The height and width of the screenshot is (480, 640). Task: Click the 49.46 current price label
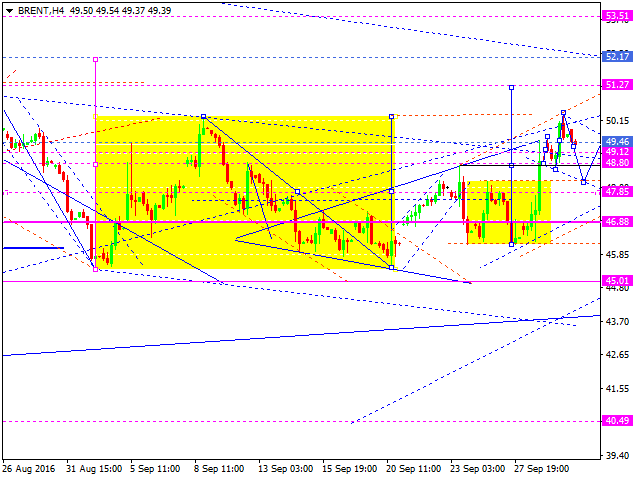tap(617, 142)
